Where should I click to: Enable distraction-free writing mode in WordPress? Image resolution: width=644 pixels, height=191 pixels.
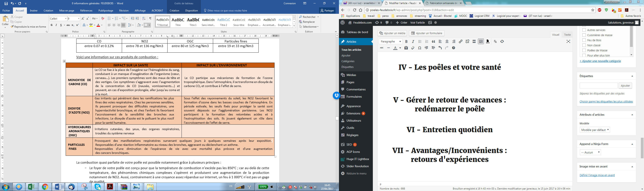click(568, 42)
